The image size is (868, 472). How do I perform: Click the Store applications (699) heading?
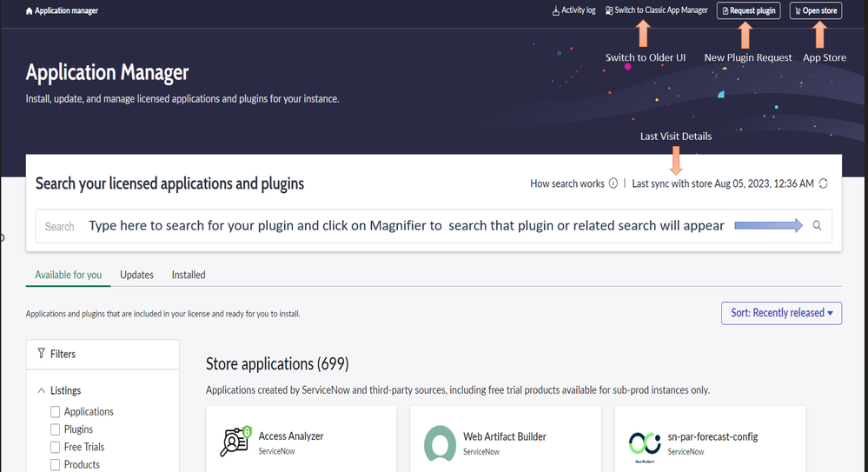click(277, 364)
